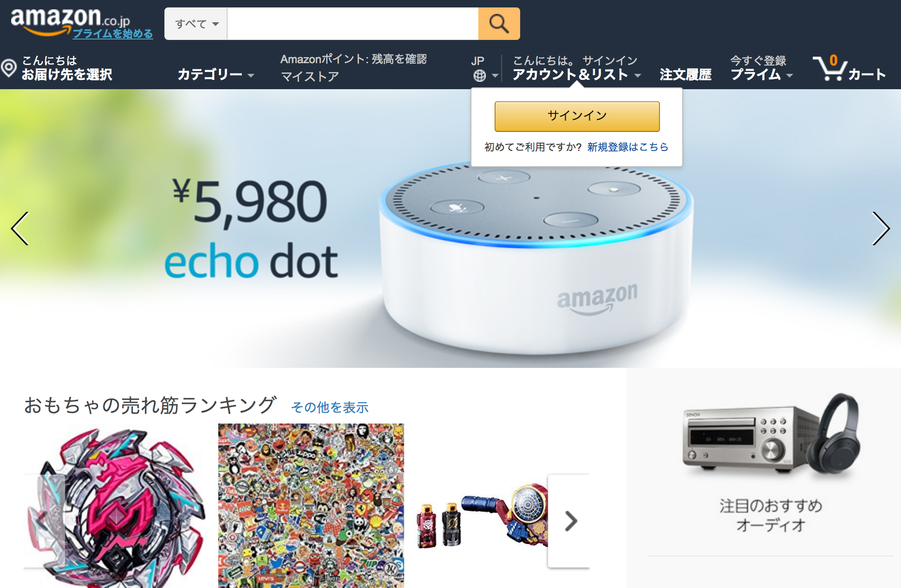Image resolution: width=901 pixels, height=588 pixels.
Task: Click the yellow サインイン button
Action: 577,116
